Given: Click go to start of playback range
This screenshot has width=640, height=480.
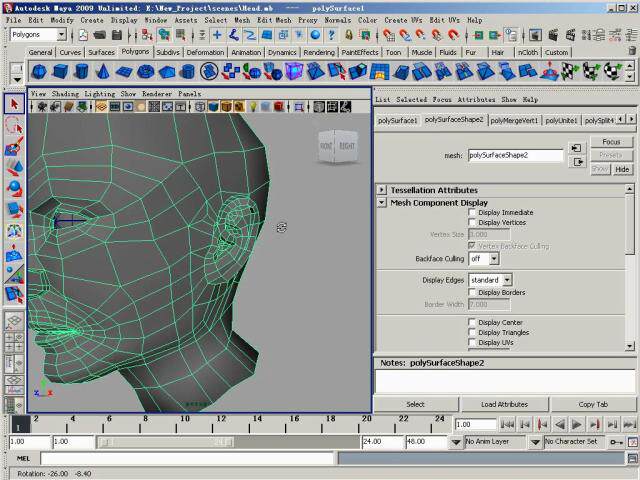Looking at the screenshot, I should (x=507, y=424).
